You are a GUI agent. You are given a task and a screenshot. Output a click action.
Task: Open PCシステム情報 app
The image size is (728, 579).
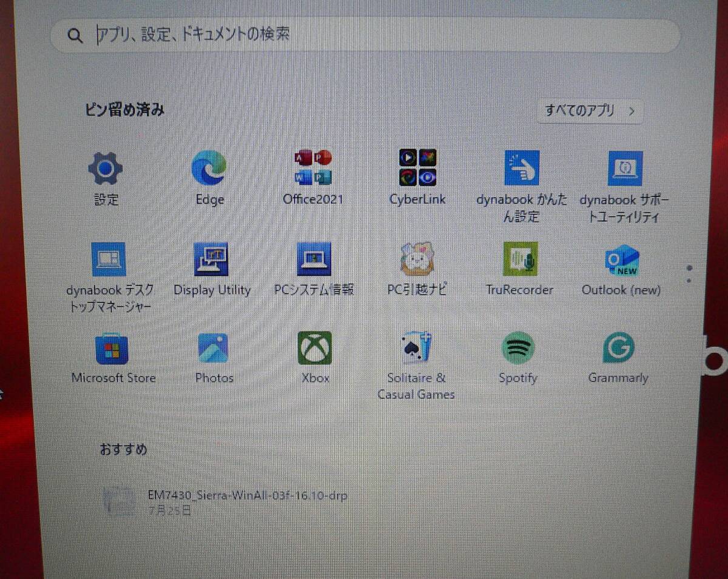pyautogui.click(x=314, y=259)
